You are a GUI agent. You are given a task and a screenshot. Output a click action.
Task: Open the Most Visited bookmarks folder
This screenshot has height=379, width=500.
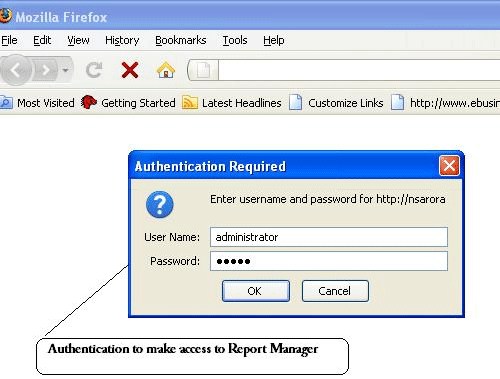pos(38,103)
